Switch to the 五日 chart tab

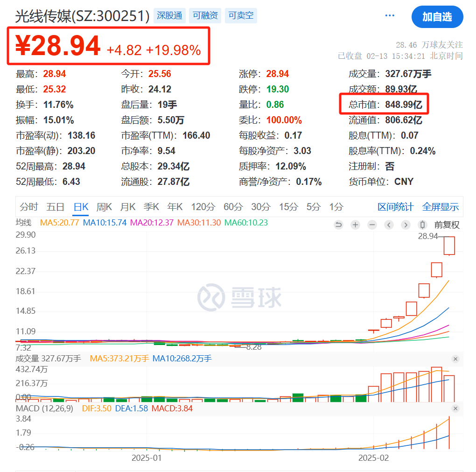[55, 207]
